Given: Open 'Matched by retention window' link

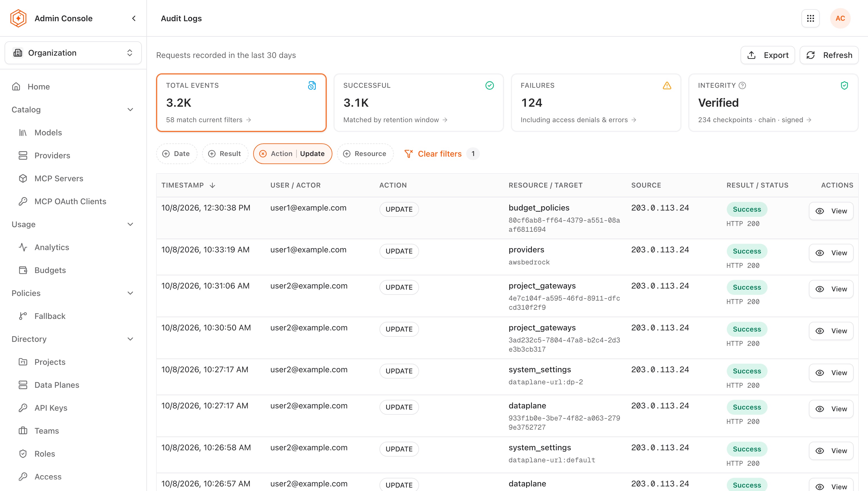Looking at the screenshot, I should (395, 120).
